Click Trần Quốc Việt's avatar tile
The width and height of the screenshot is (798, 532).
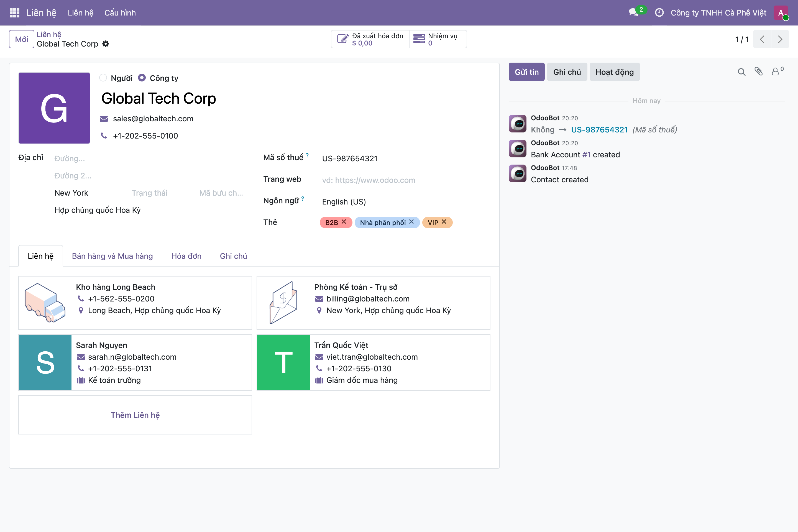coord(283,362)
